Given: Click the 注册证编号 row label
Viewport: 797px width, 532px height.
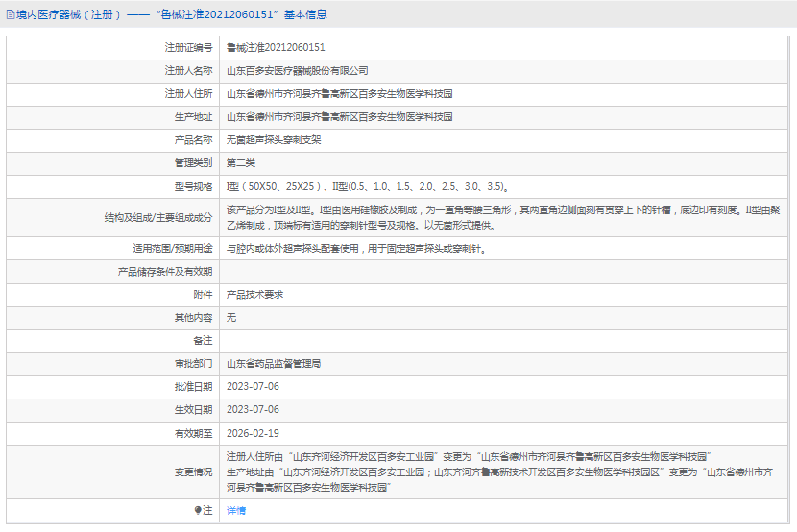Looking at the screenshot, I should 188,47.
